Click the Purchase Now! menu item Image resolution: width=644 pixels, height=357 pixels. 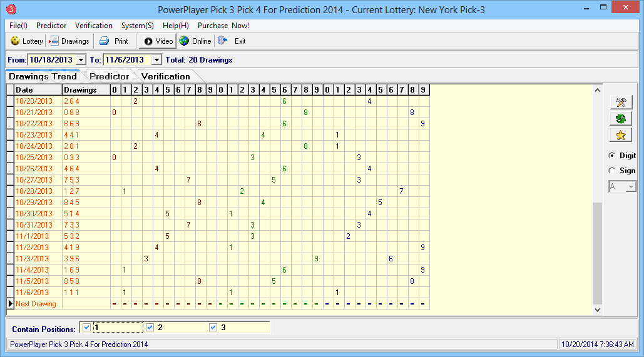pos(223,26)
